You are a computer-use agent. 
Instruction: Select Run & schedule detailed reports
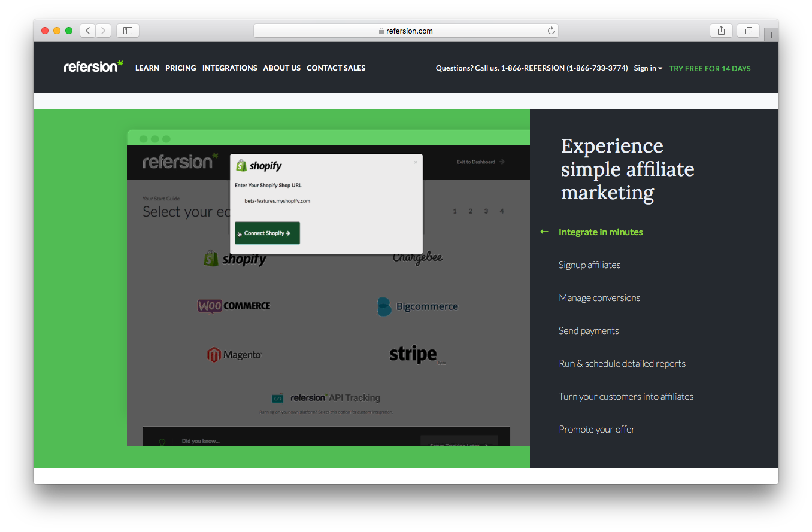click(622, 364)
